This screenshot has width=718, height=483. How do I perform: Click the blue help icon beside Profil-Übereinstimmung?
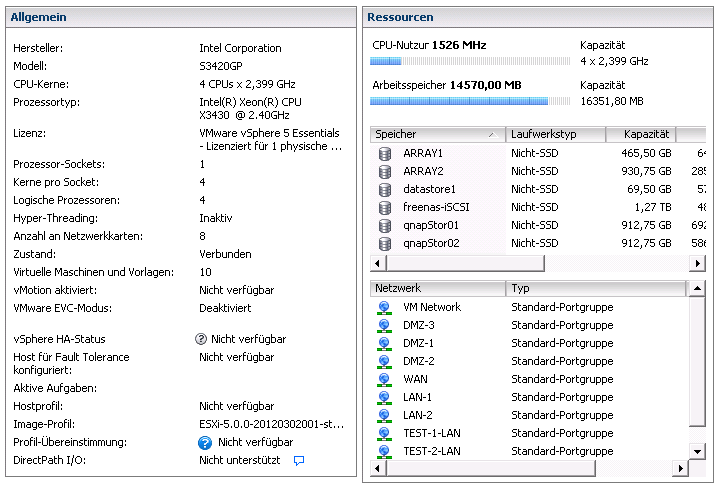coord(205,442)
